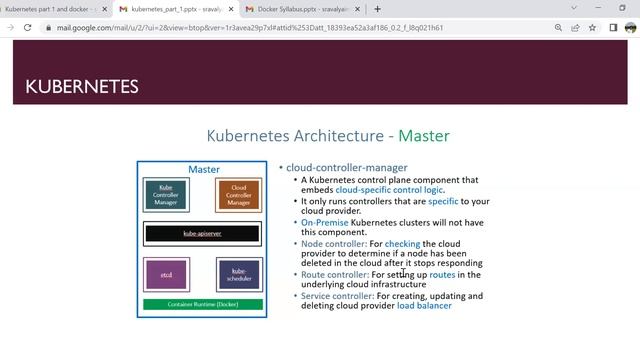Click the cloud-specific control logic text
The width and height of the screenshot is (640, 360).
[x=389, y=190]
